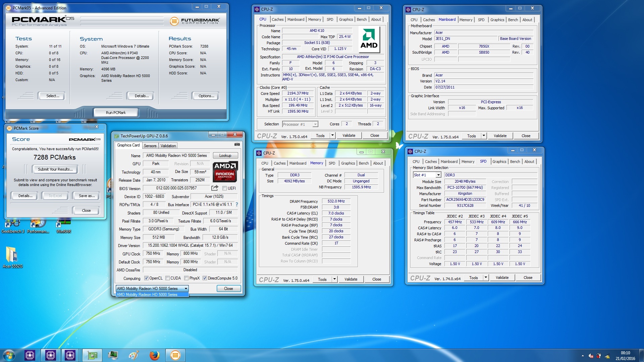Click Submit Your Results button

(x=55, y=169)
